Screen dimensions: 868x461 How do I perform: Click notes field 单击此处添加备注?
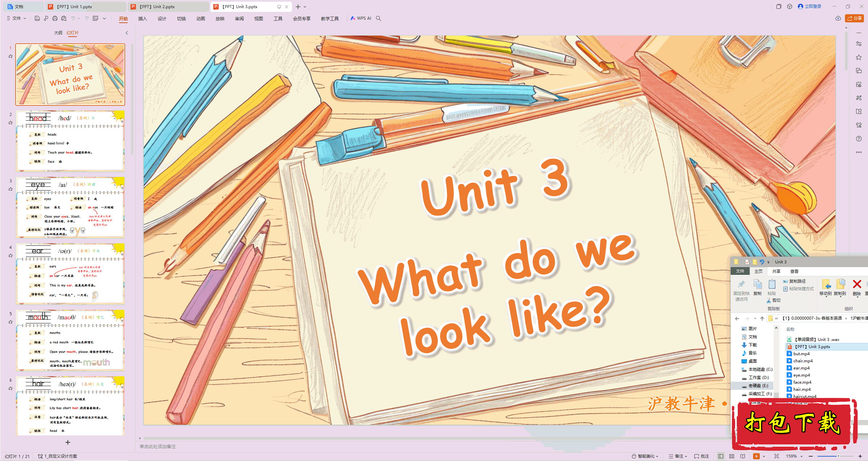click(158, 446)
